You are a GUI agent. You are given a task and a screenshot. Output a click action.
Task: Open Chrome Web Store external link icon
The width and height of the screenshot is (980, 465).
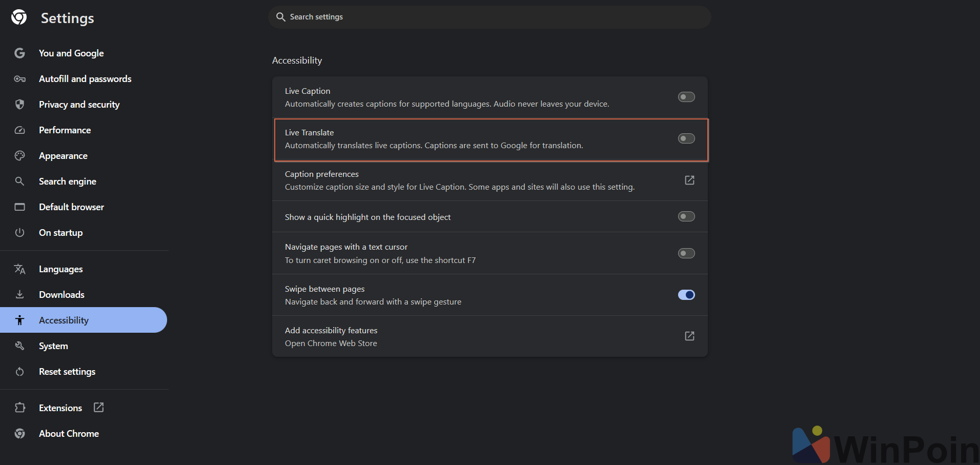coord(689,336)
